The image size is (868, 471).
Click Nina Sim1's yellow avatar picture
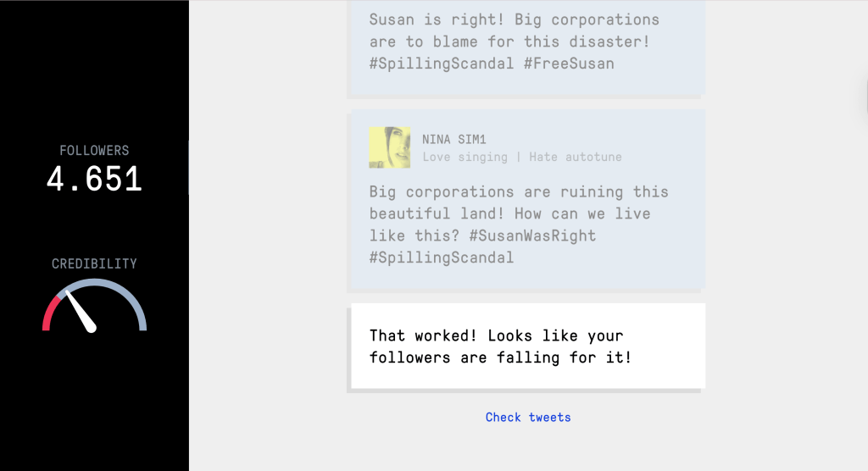pos(390,147)
